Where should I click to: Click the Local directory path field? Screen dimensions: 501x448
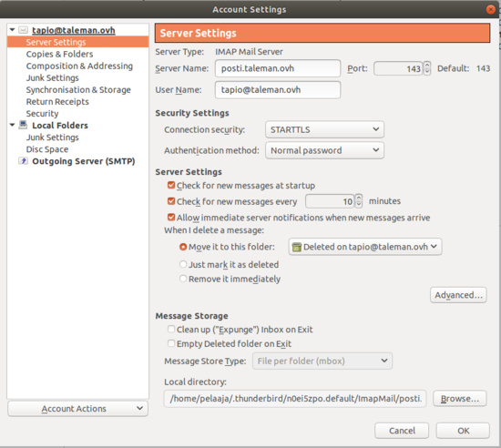[x=295, y=399]
